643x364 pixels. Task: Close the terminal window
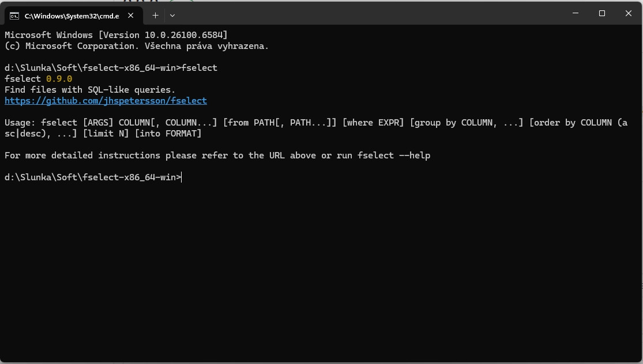(628, 13)
